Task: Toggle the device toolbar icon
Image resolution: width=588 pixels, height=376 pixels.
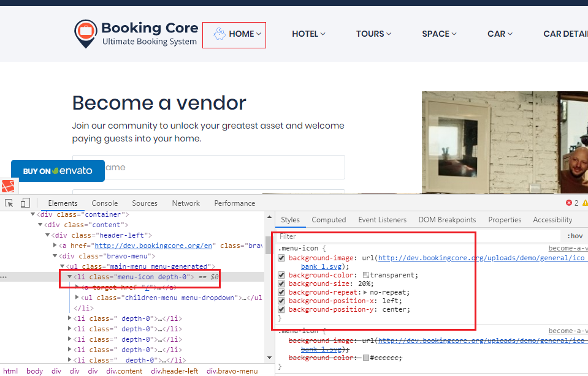Action: pyautogui.click(x=25, y=203)
